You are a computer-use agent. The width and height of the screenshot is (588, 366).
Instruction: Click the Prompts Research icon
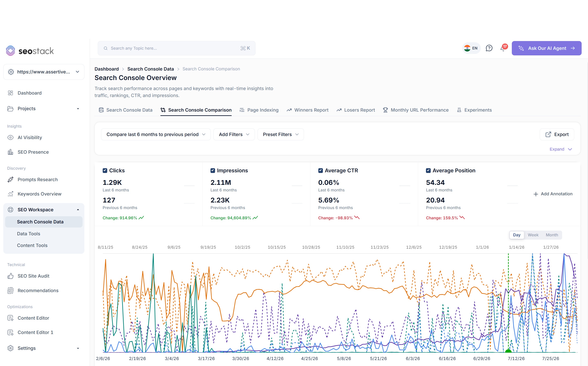[10, 180]
